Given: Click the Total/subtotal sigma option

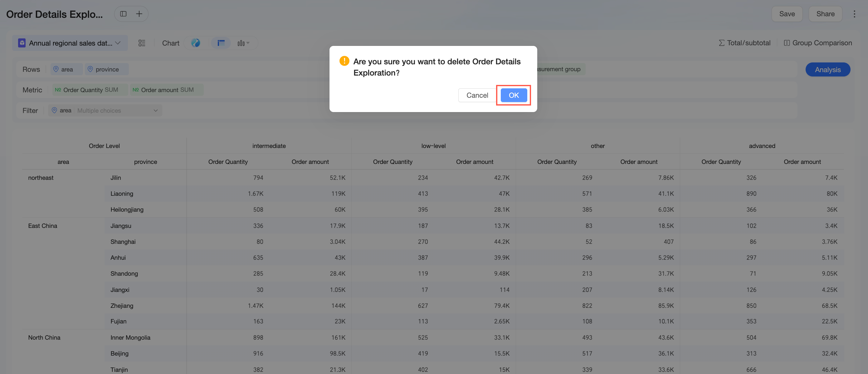Looking at the screenshot, I should pyautogui.click(x=744, y=43).
